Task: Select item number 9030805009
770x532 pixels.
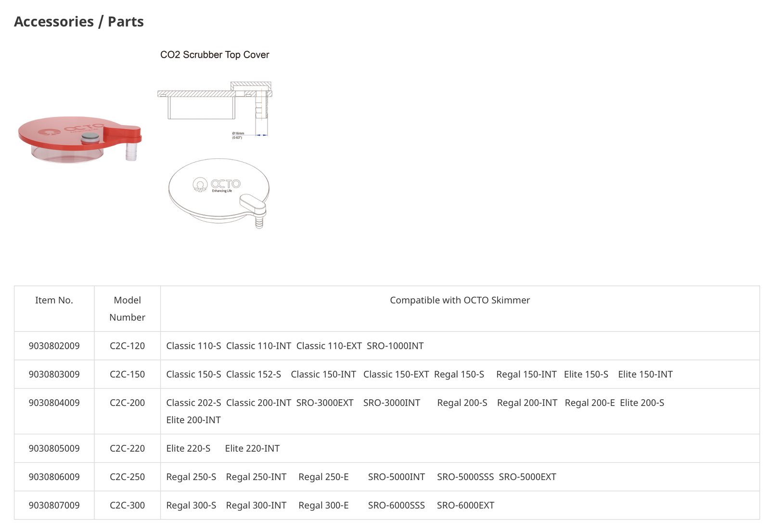Action: [54, 448]
